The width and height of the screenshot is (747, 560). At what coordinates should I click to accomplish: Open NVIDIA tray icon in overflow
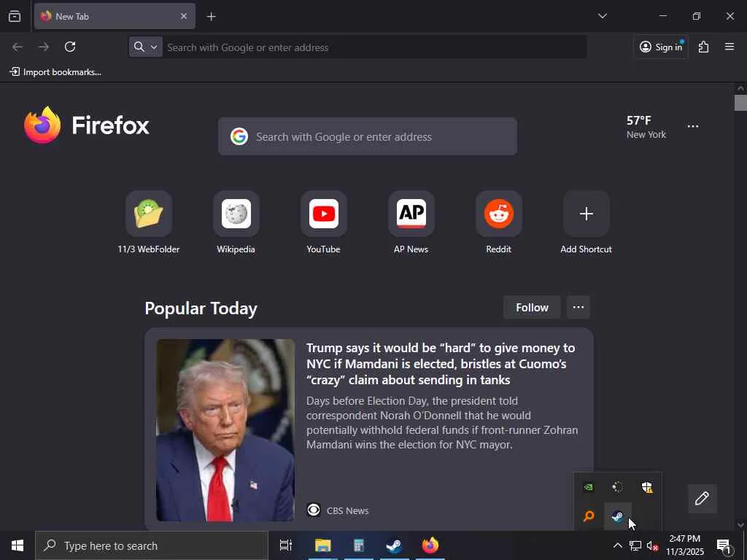coord(589,486)
